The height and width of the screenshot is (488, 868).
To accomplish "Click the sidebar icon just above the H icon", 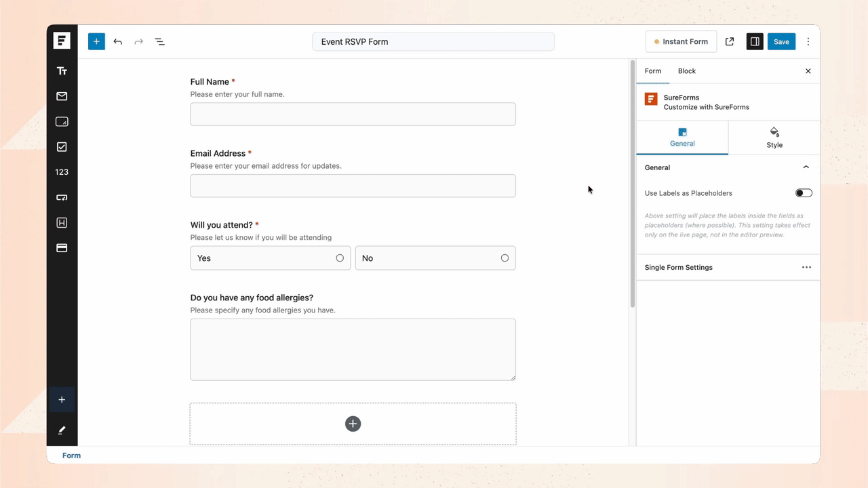I will pos(62,198).
